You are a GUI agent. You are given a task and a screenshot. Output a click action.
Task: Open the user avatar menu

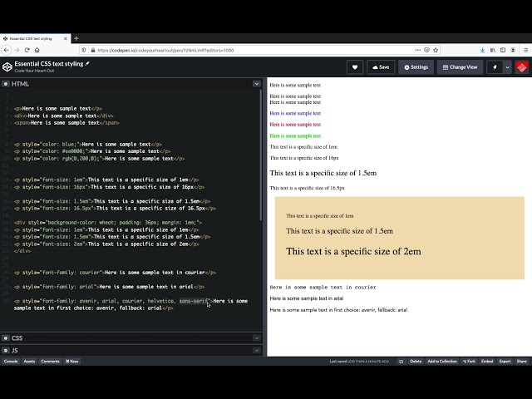[x=522, y=66]
